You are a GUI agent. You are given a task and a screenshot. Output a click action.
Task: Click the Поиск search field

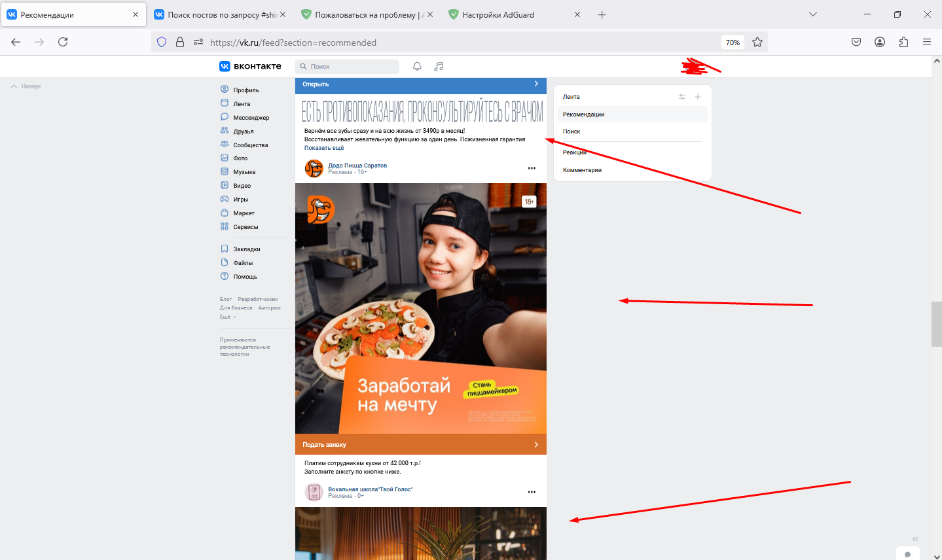346,66
